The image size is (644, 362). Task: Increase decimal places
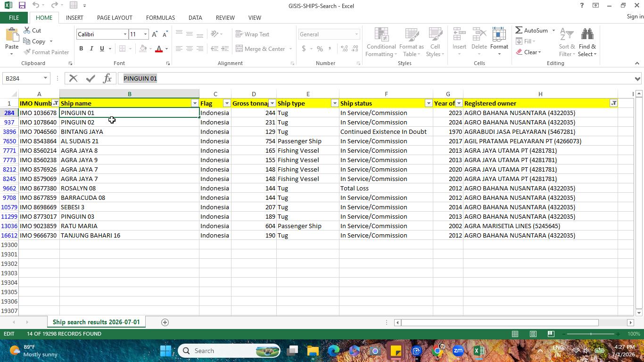coord(344,49)
